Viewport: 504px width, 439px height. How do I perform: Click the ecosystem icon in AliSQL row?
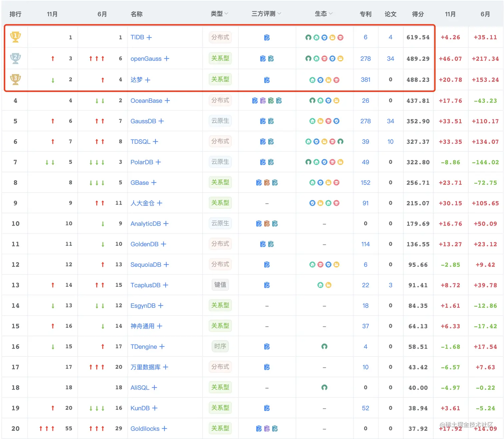[324, 388]
